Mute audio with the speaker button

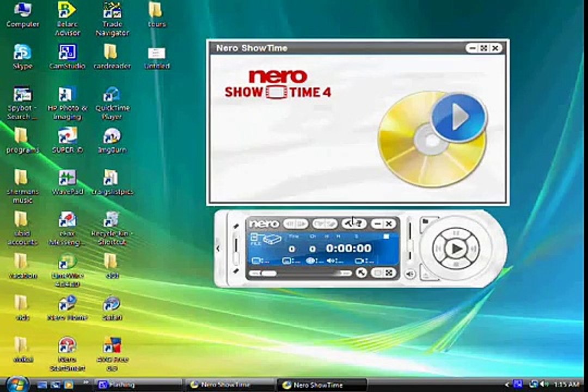click(x=410, y=274)
